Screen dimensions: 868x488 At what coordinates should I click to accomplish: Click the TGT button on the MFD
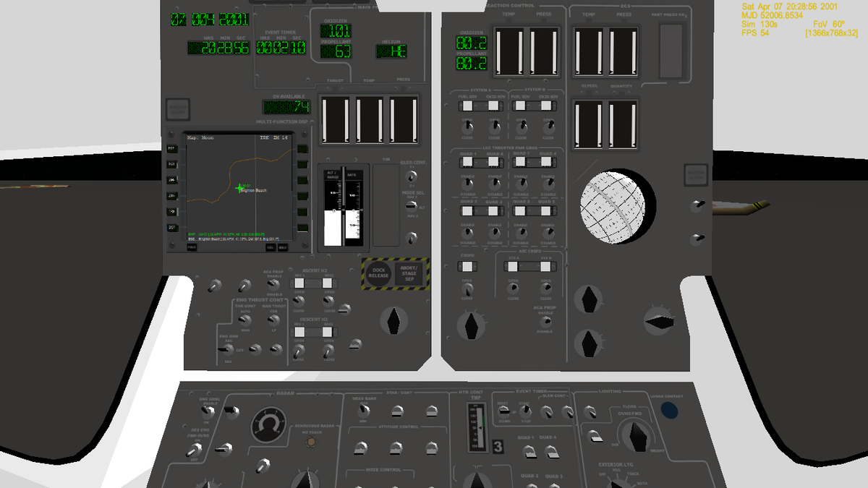[171, 164]
